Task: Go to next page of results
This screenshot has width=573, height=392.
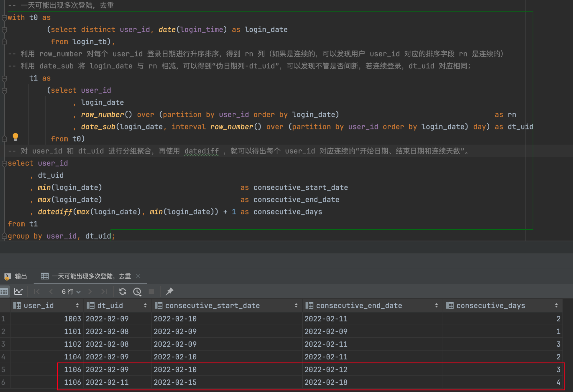Action: click(90, 292)
